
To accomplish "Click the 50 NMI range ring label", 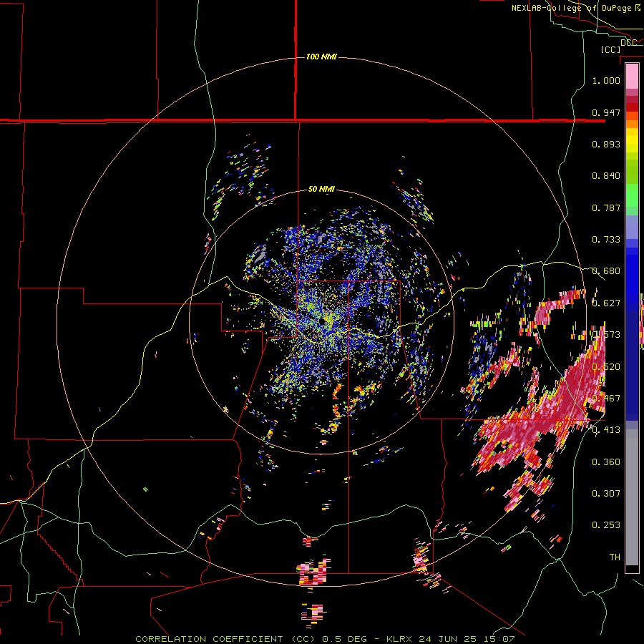I will pos(321,189).
